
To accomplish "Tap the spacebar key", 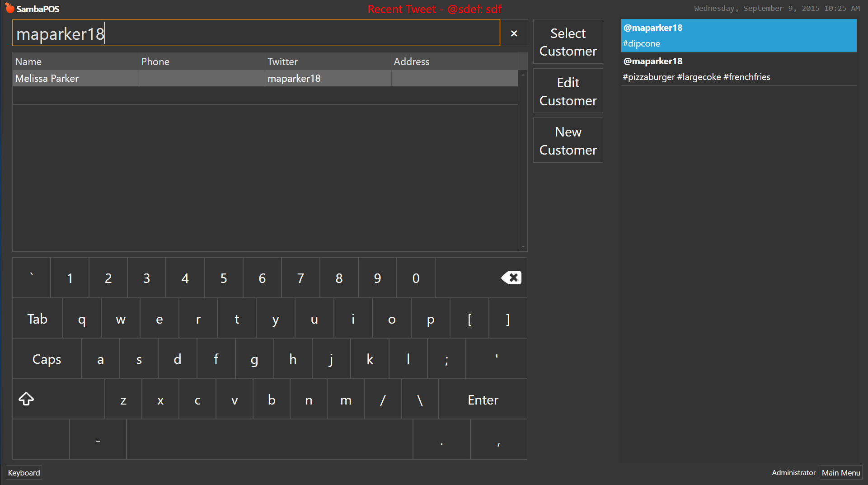I will click(270, 439).
